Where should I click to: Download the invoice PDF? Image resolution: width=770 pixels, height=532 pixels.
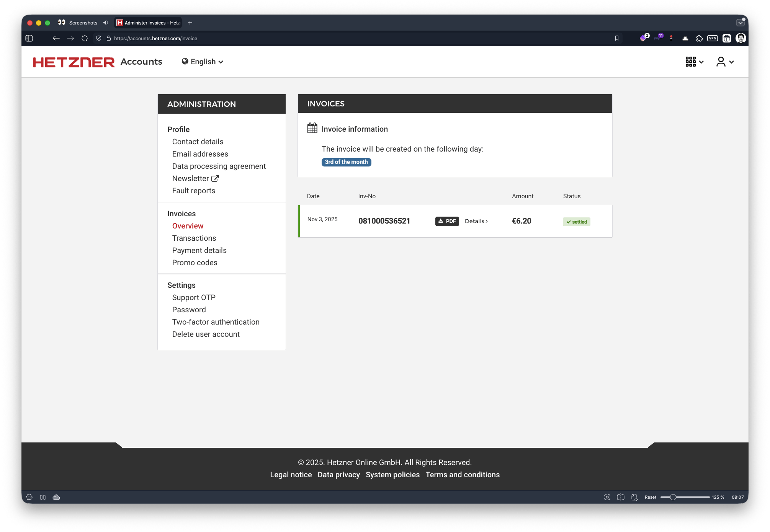pyautogui.click(x=446, y=221)
